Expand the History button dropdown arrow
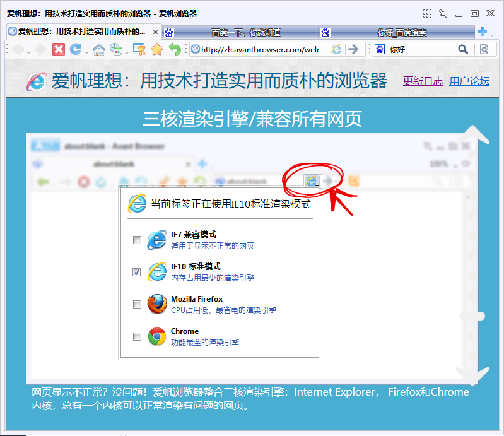The height and width of the screenshot is (436, 504). coord(127,54)
